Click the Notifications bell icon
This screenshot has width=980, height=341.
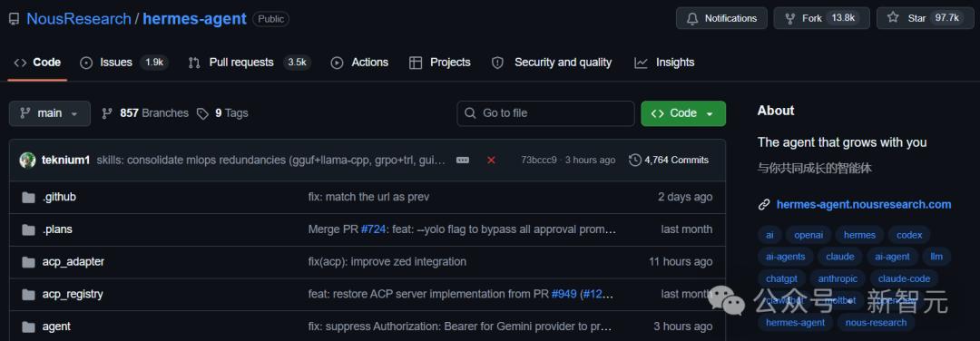pyautogui.click(x=691, y=18)
